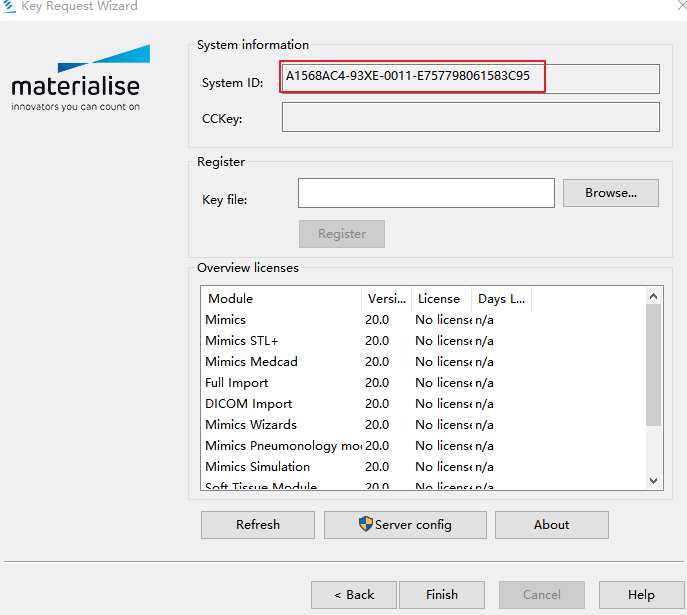Click the license list scroll up arrow
Image resolution: width=687 pixels, height=615 pixels.
pyautogui.click(x=653, y=297)
